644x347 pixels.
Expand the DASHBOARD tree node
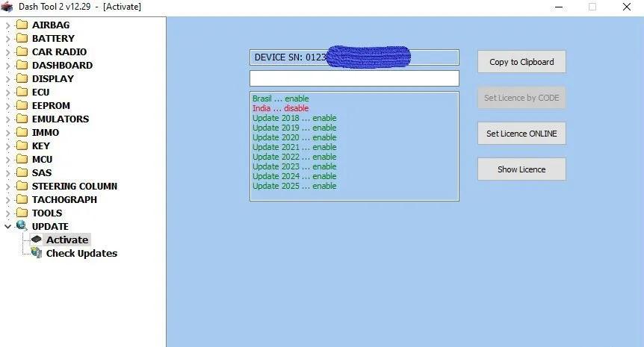[7, 66]
